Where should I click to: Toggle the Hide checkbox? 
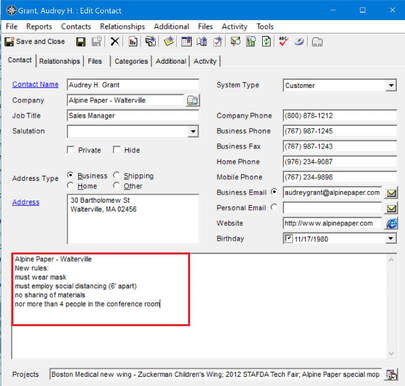(116, 150)
